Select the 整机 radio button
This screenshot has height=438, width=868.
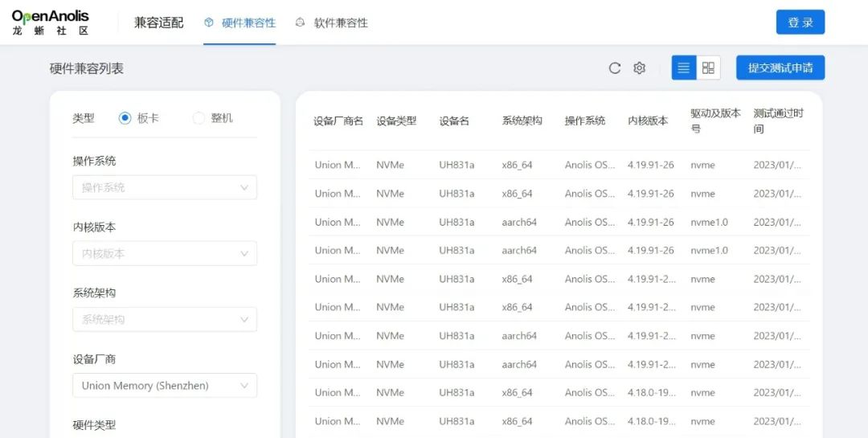199,118
